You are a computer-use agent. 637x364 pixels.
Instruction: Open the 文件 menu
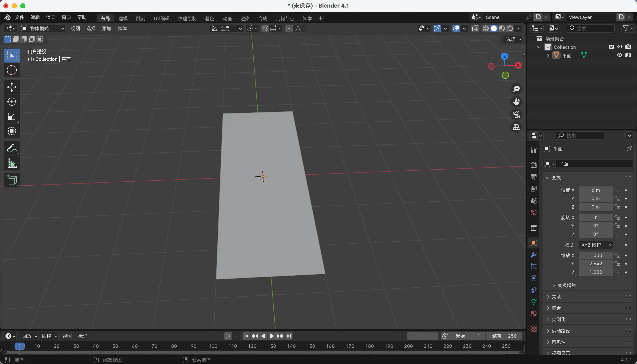pyautogui.click(x=19, y=17)
